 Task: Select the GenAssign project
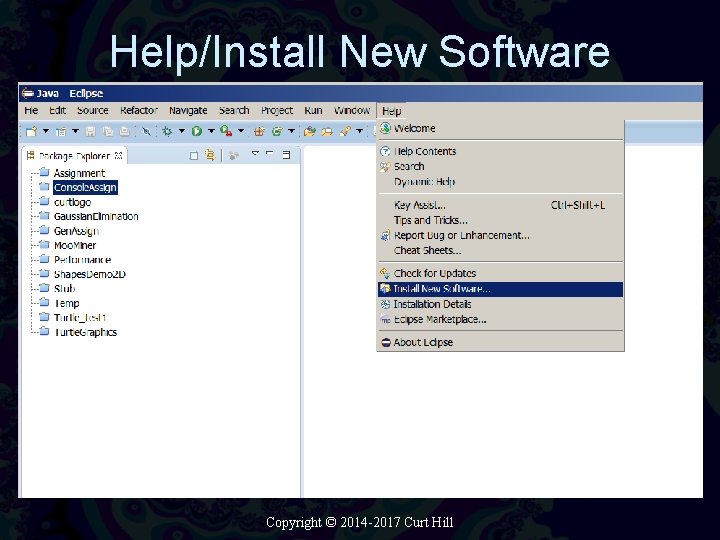tap(76, 231)
